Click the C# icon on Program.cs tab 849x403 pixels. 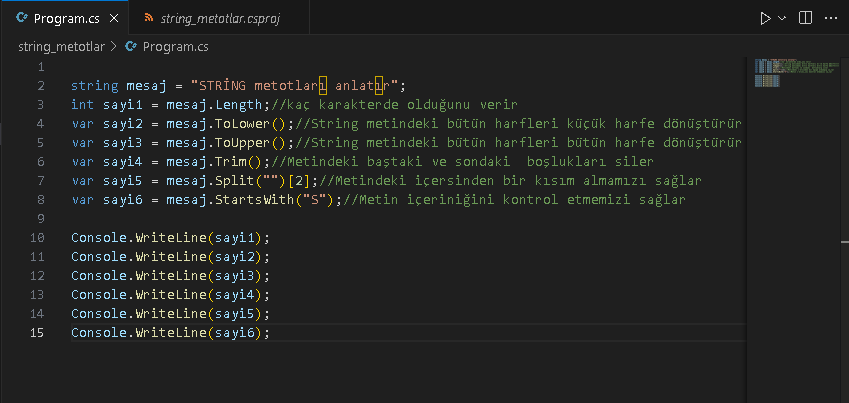point(20,18)
